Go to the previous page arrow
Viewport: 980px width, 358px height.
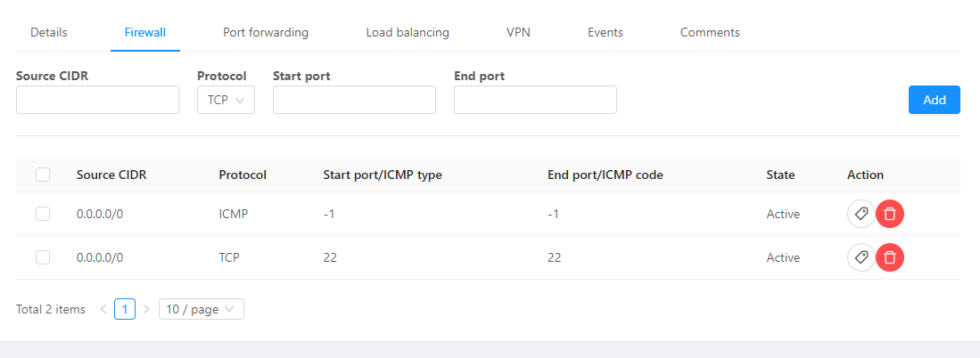[x=103, y=309]
